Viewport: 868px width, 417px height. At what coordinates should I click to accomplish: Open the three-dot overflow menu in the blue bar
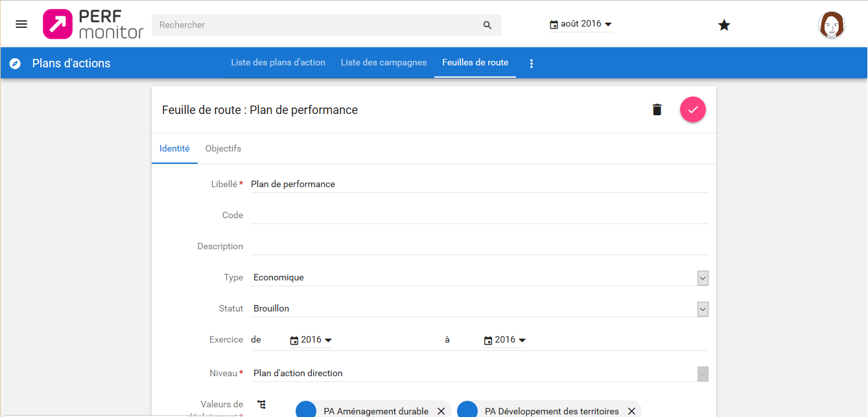tap(532, 63)
